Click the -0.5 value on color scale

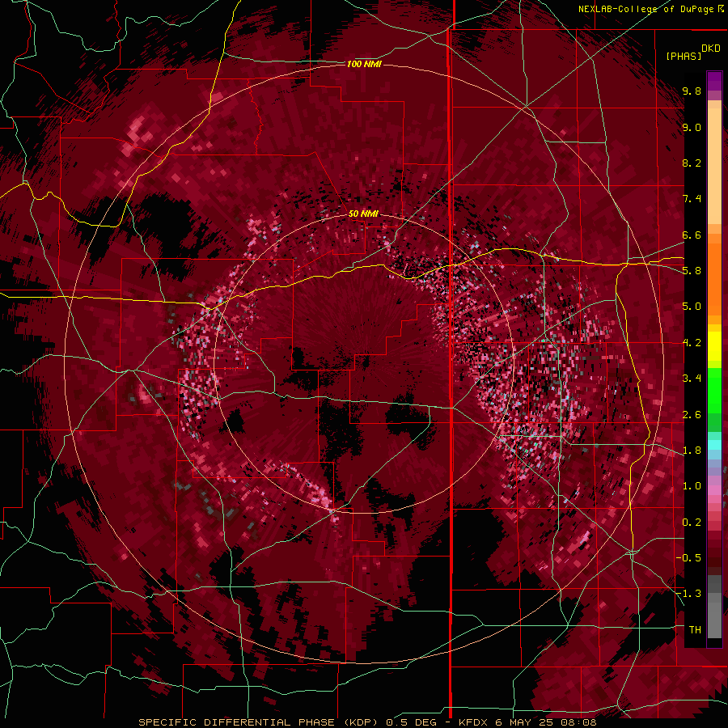click(x=688, y=558)
